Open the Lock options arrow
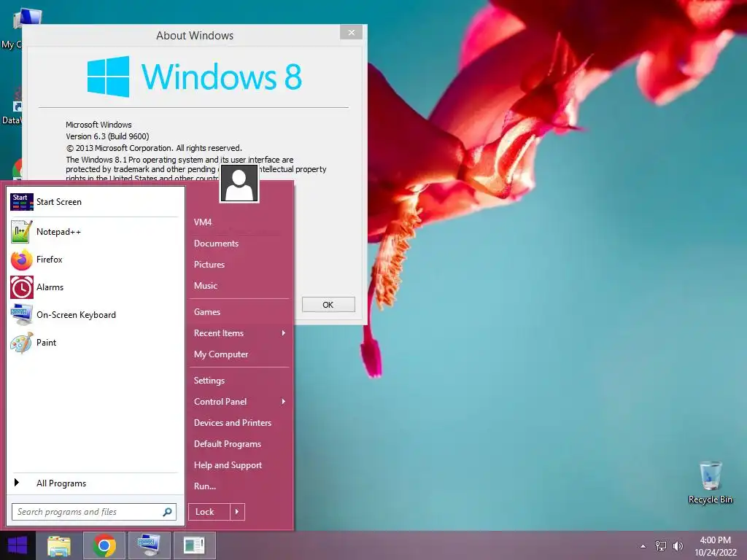This screenshot has width=747, height=560. 237,512
